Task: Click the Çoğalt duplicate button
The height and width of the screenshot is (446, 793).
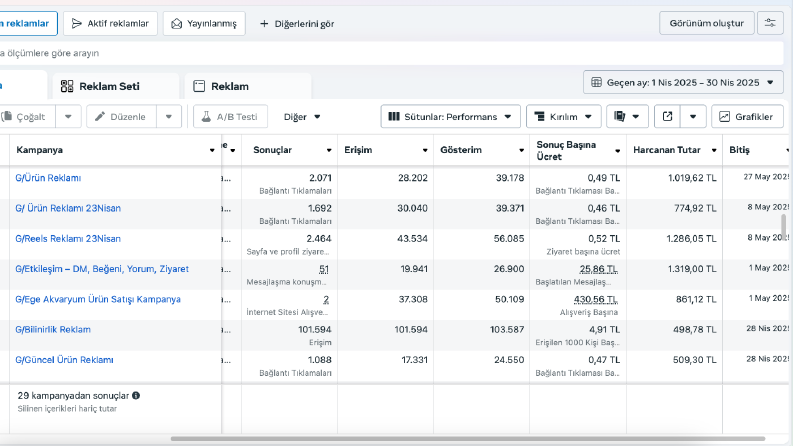Action: [x=28, y=117]
